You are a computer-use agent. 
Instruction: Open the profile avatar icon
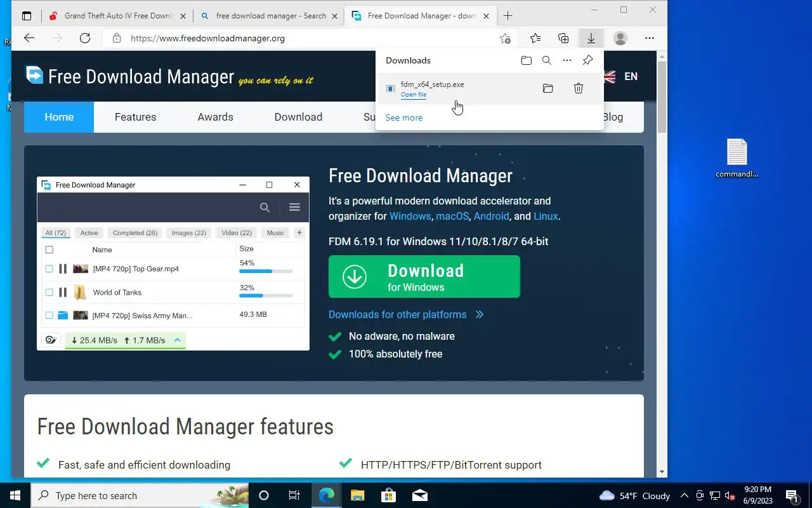coord(620,38)
